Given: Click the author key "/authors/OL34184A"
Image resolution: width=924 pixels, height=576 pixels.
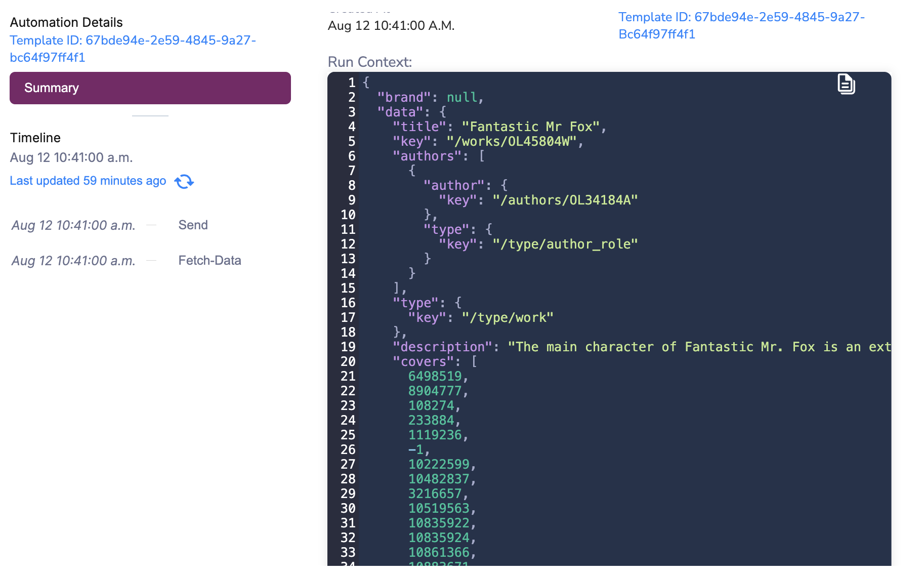Looking at the screenshot, I should pyautogui.click(x=565, y=200).
